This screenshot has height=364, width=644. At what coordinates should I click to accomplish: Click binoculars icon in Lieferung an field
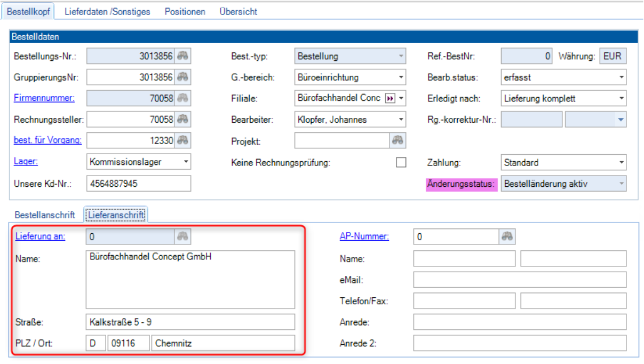click(182, 236)
